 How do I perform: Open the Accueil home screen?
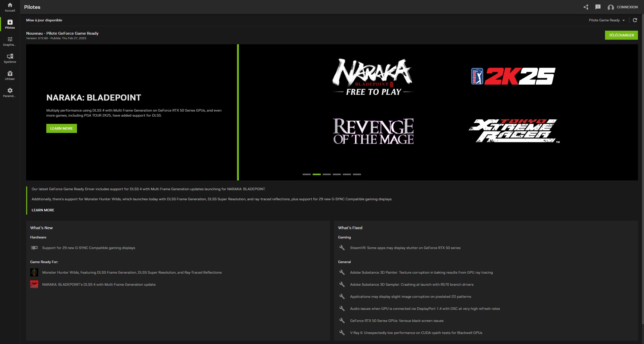(x=10, y=7)
